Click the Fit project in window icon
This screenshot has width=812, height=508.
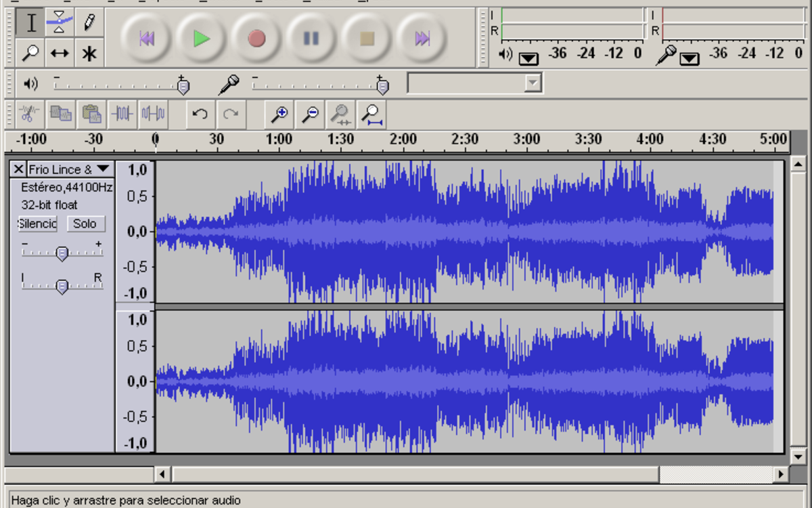pos(371,114)
